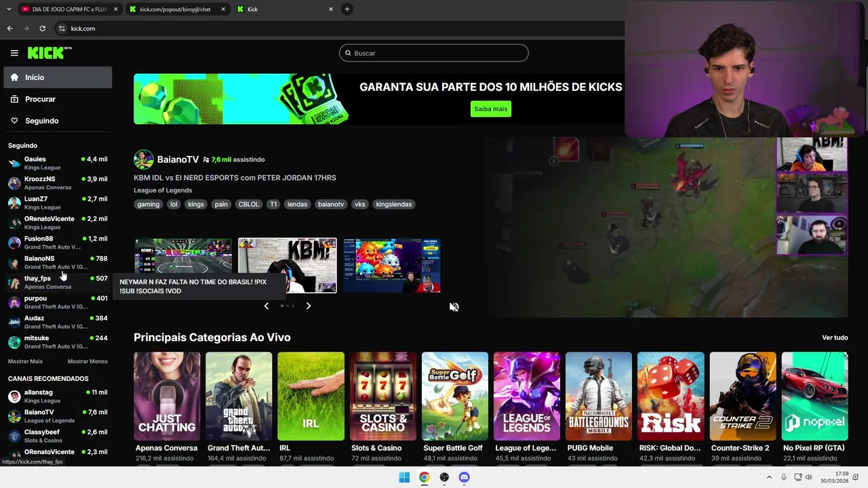Open League of Legends category link under stream title
The image size is (868, 488).
163,190
